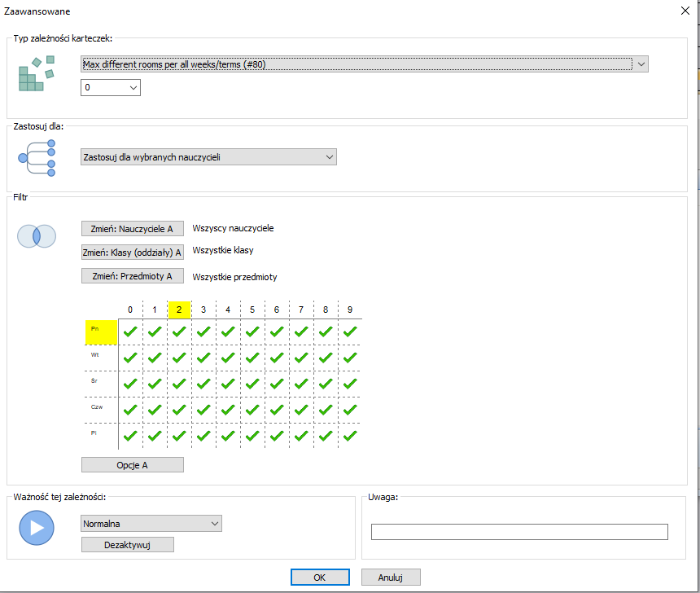The height and width of the screenshot is (593, 700).
Task: Expand the numeric value 0 dropdown
Action: coord(110,87)
